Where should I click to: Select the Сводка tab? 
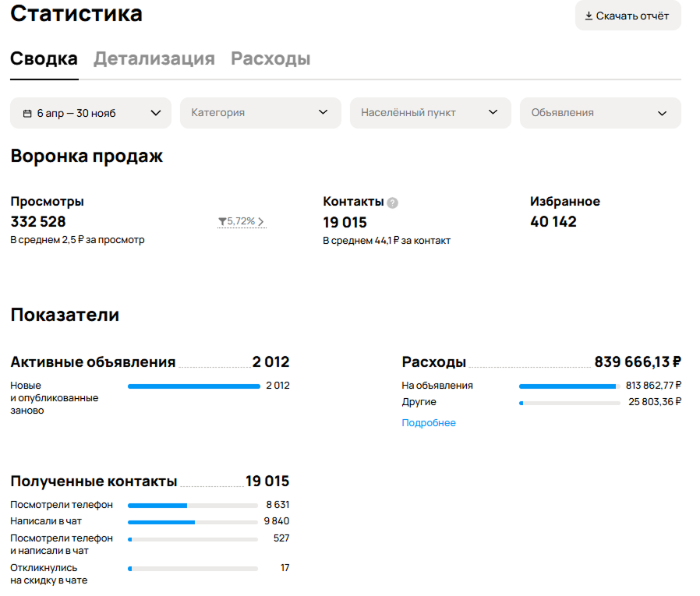[x=42, y=58]
